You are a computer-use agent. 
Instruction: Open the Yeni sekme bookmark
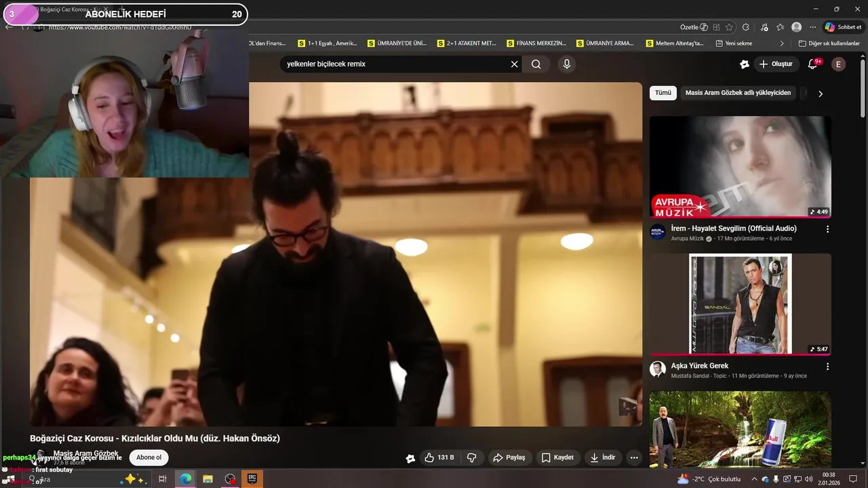pyautogui.click(x=734, y=43)
